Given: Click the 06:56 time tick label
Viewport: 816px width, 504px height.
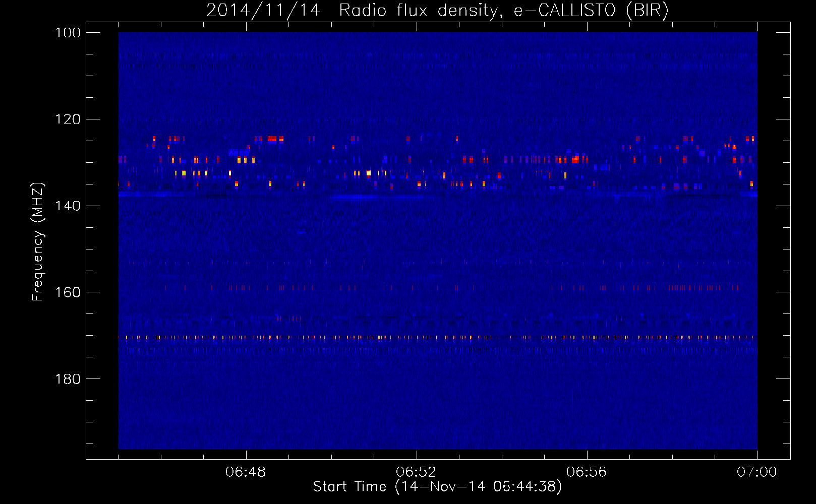Looking at the screenshot, I should [587, 472].
